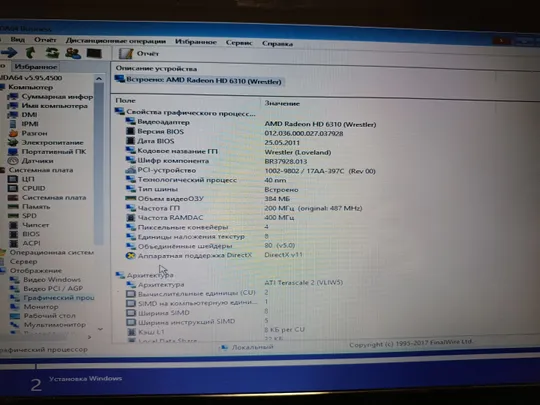Click the Частота RAMDAC row
Image resolution: width=540 pixels, height=405 pixels.
coord(210,218)
